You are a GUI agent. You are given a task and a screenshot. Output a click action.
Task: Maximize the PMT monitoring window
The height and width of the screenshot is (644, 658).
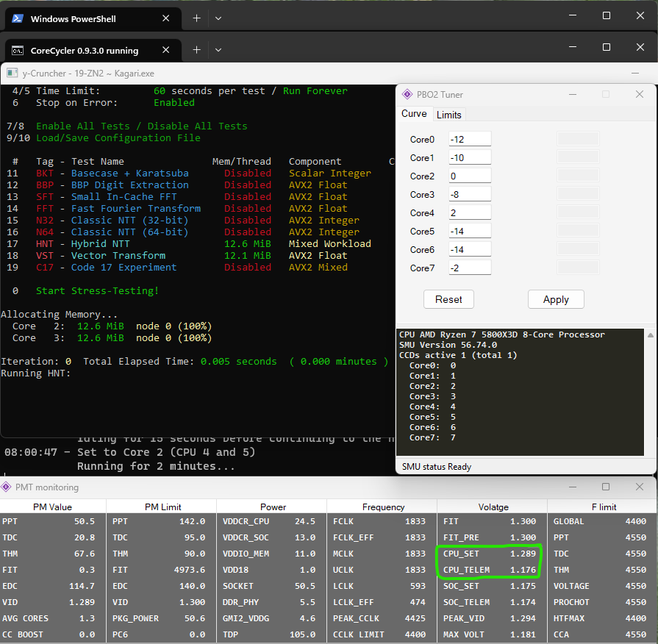coord(606,487)
